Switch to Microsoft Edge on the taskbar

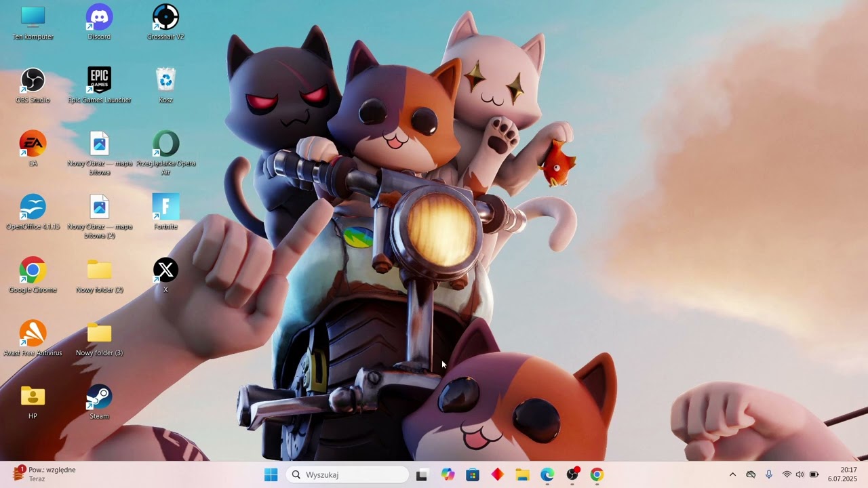tap(547, 474)
